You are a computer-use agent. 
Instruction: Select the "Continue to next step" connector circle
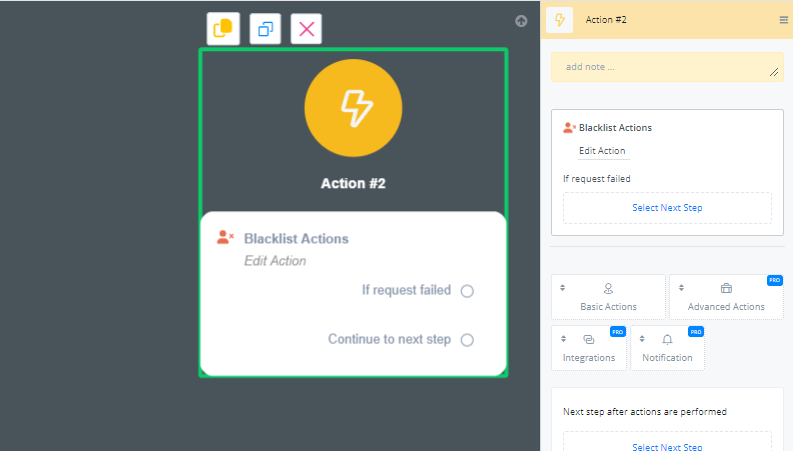(x=467, y=340)
